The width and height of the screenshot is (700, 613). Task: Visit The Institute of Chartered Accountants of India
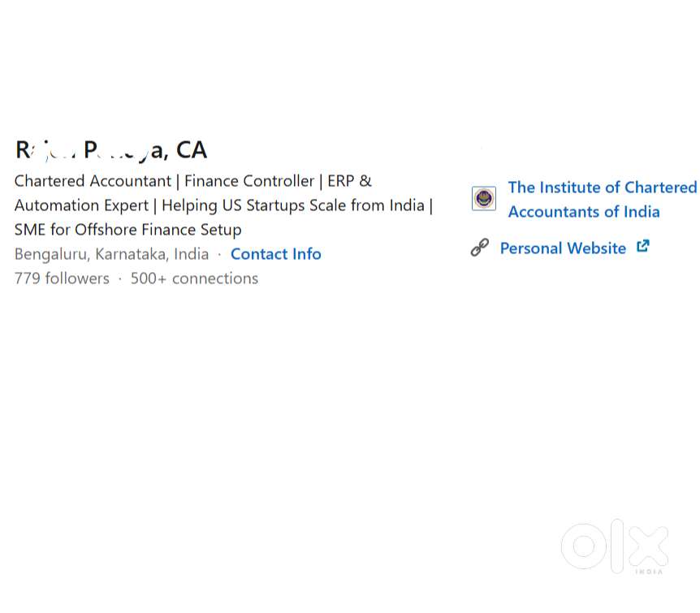pos(601,187)
